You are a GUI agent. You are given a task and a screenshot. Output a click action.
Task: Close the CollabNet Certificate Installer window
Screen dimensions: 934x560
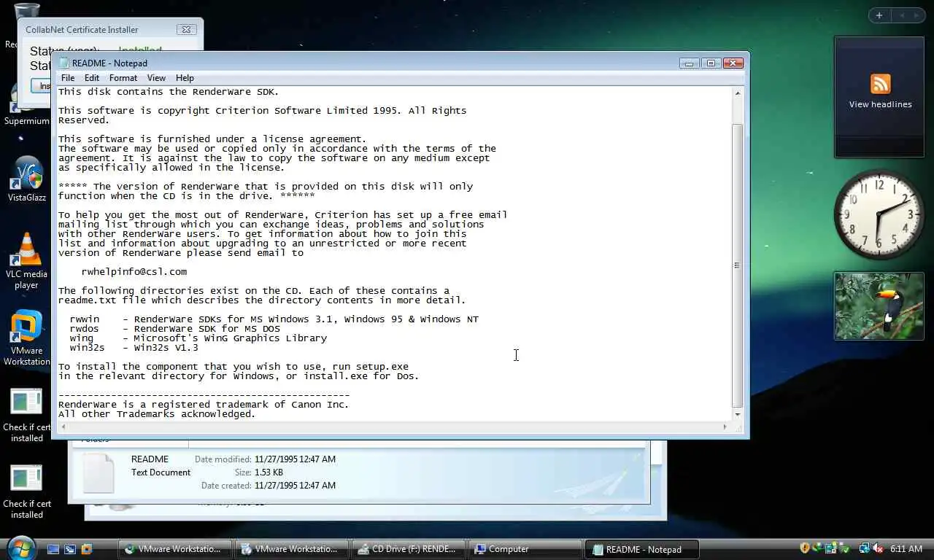coord(186,30)
